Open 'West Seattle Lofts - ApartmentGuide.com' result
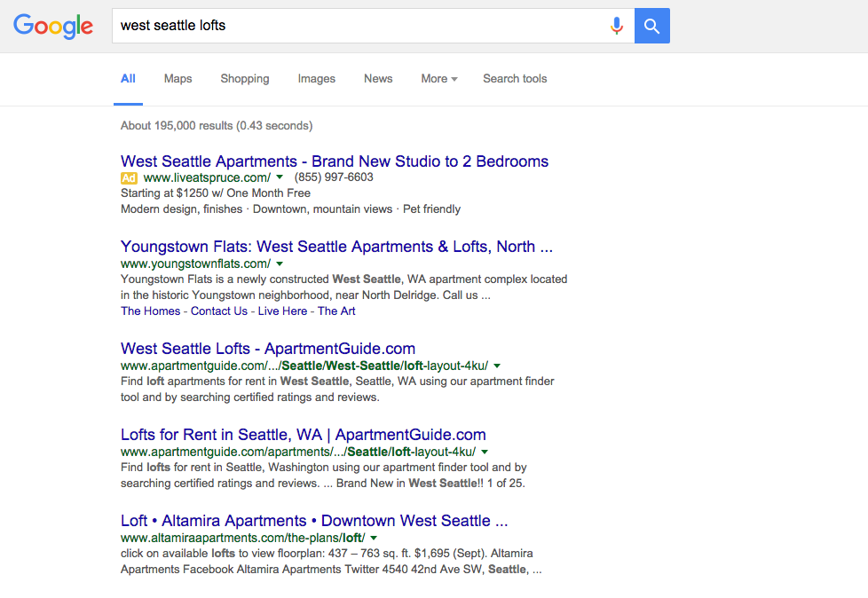868x598 pixels. [268, 349]
